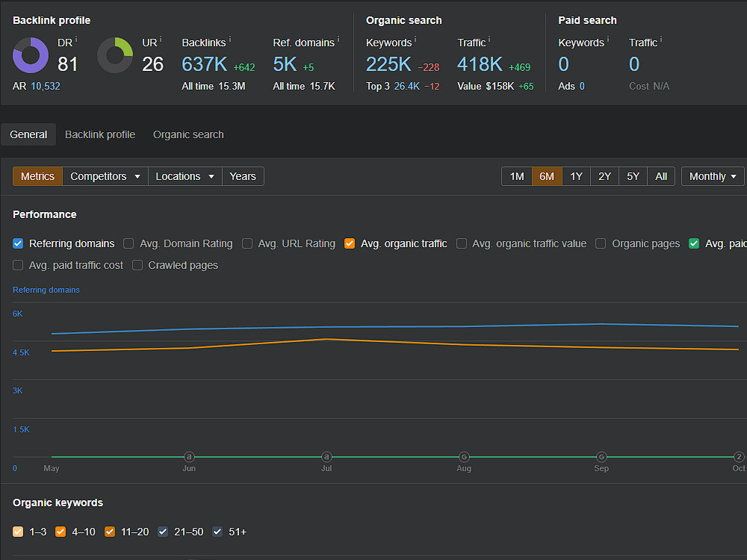Click the All time 15.3M backlinks value

point(232,86)
